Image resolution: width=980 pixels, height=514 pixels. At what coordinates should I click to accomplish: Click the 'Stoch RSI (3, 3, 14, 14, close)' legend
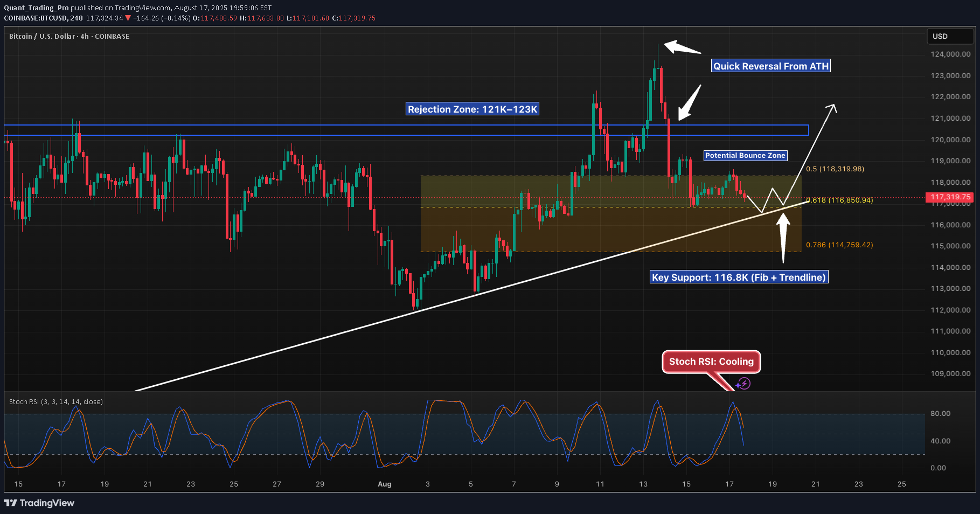tap(56, 401)
